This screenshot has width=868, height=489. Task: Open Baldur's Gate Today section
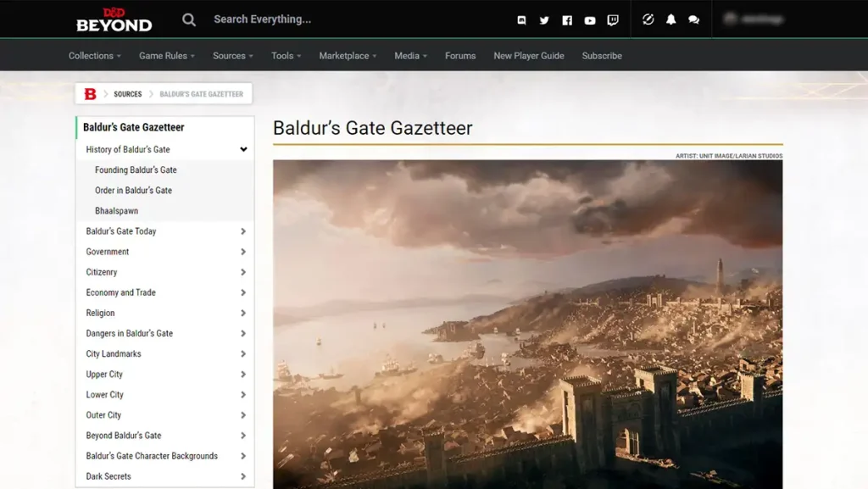pos(120,231)
